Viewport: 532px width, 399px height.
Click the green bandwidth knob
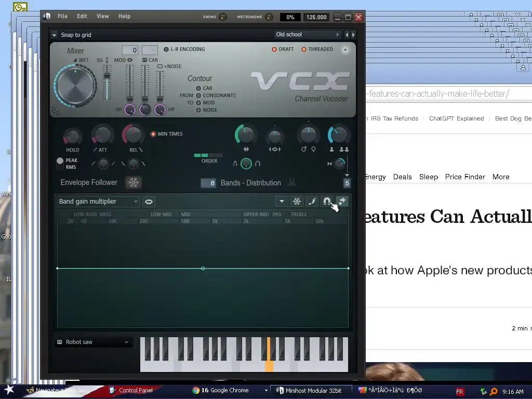pos(245,135)
